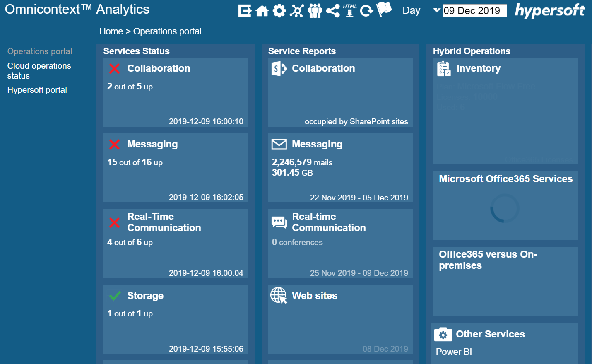
Task: Open the Web sites report tile
Action: click(340, 319)
